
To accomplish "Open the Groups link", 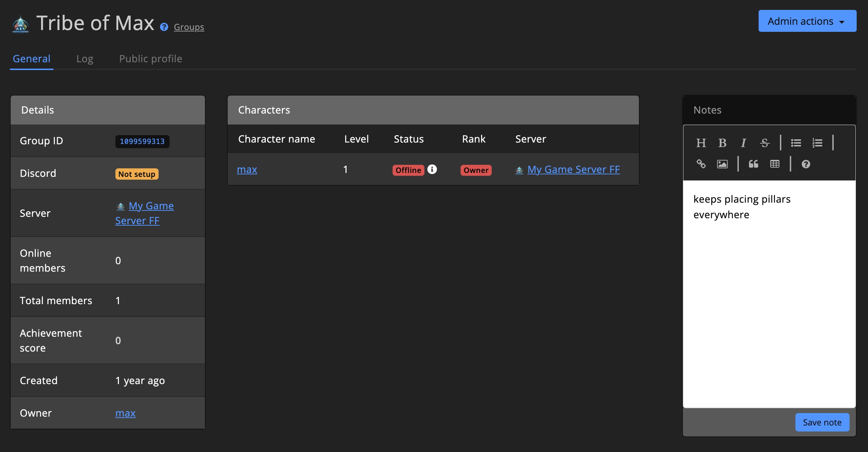I will pos(189,27).
